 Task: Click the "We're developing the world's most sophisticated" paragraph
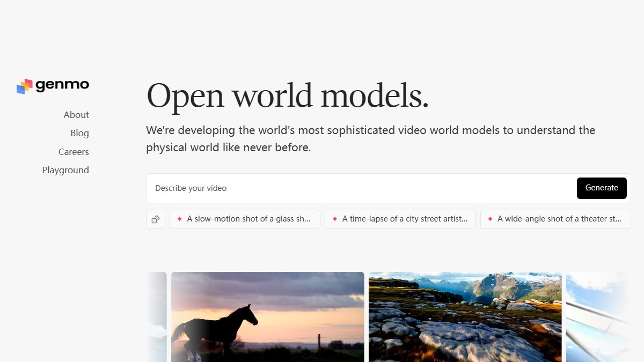coord(371,139)
